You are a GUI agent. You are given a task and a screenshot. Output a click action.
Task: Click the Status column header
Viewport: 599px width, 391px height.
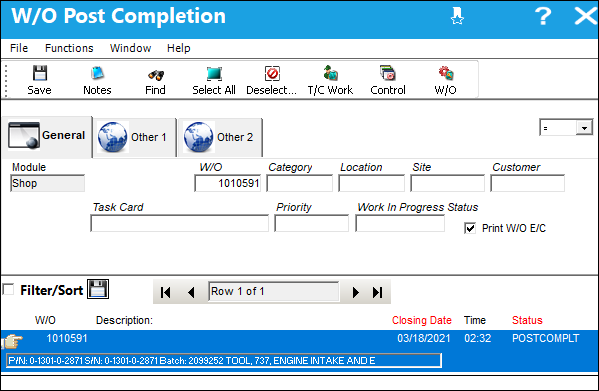(527, 320)
